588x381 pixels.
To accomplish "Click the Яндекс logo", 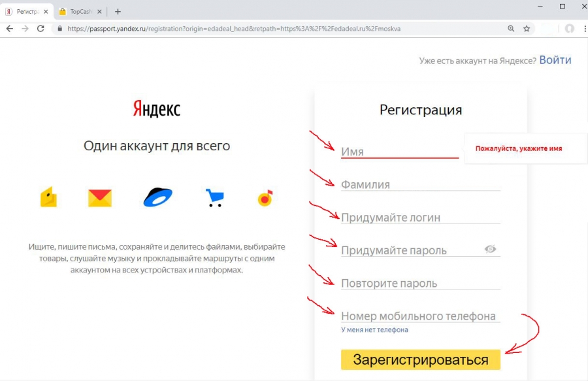I will click(157, 108).
